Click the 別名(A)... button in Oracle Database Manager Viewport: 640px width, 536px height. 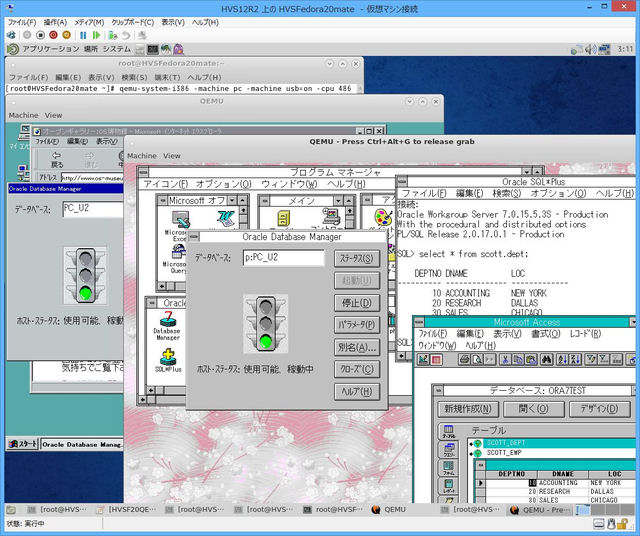(x=357, y=347)
